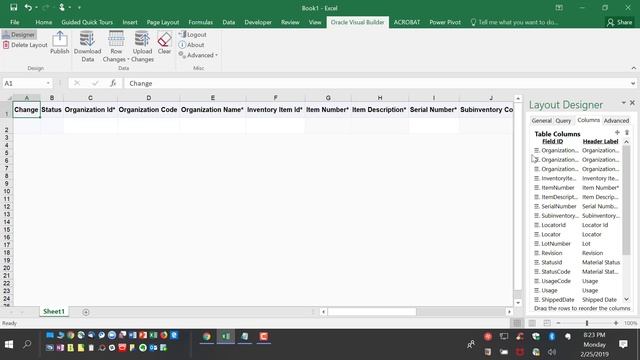640x360 pixels.
Task: Open the Developer ribbon tab
Action: tap(258, 22)
